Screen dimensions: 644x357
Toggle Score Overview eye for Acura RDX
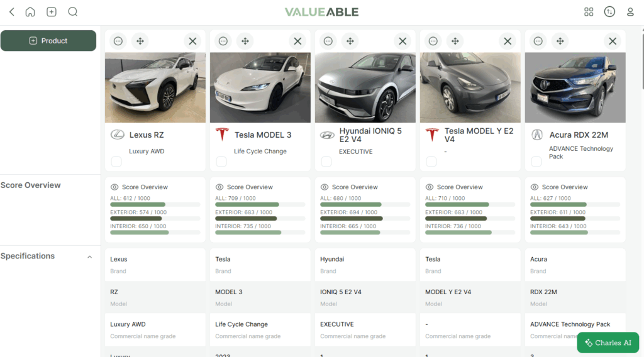coord(535,187)
